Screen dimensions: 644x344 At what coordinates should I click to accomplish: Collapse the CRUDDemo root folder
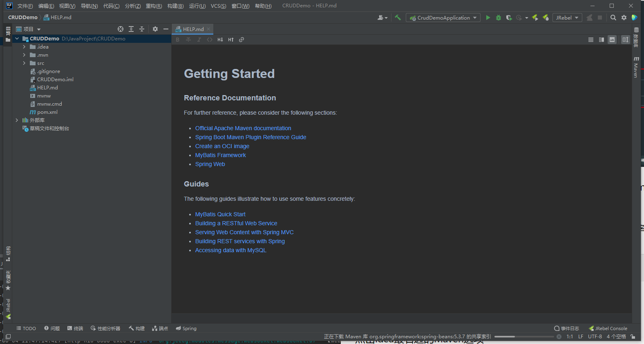click(x=17, y=39)
